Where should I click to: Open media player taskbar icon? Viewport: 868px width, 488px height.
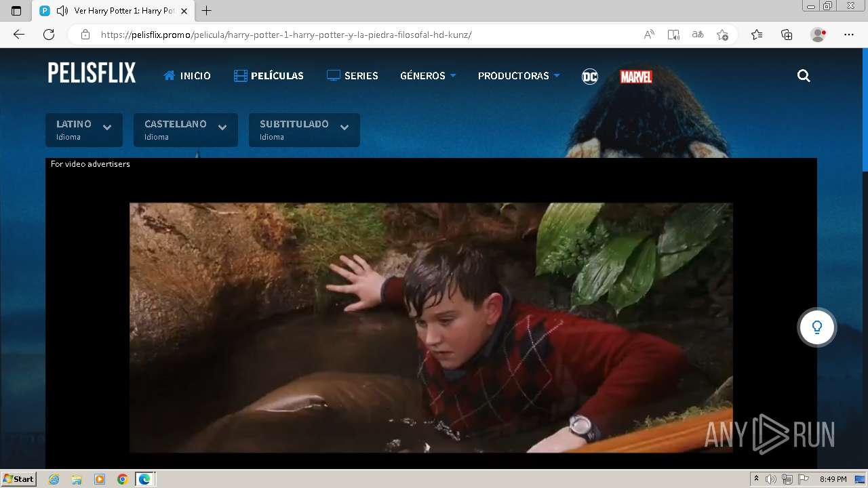[100, 479]
